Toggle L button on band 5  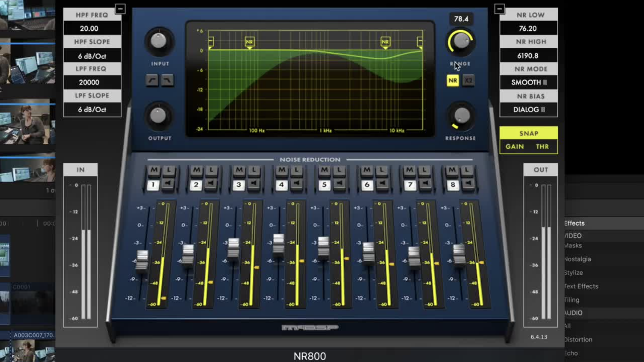(339, 170)
